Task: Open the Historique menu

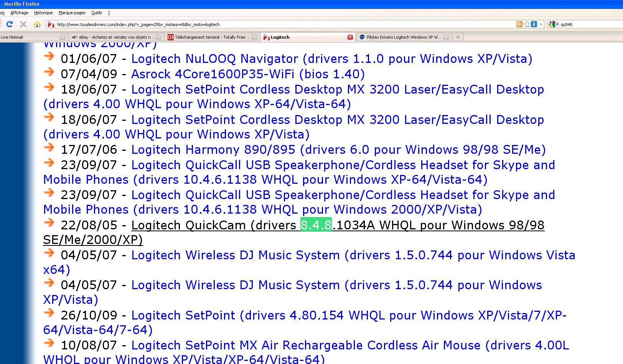Action: [43, 12]
